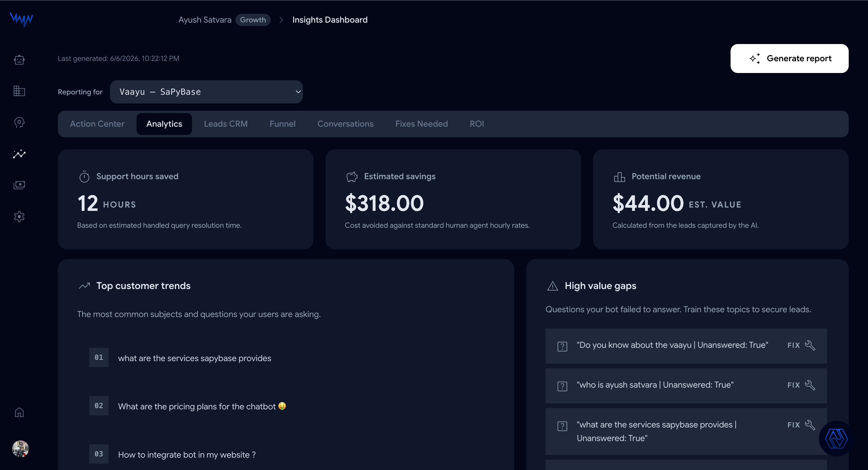The image size is (868, 470).
Task: Click the money-face emoji in trend 02
Action: [x=282, y=406]
